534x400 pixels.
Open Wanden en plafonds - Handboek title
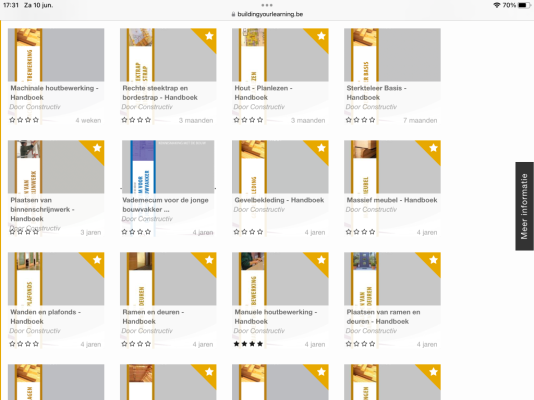(46, 317)
